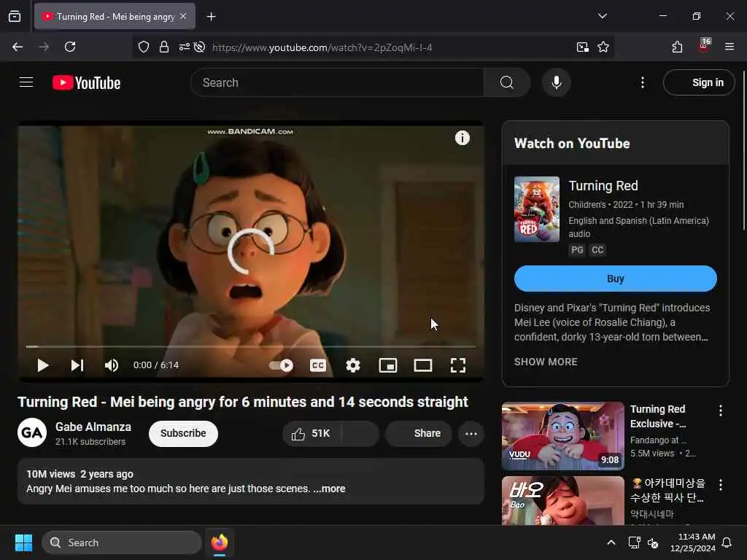This screenshot has height=560, width=747.
Task: Open Turning Red movie poster
Action: tap(536, 209)
